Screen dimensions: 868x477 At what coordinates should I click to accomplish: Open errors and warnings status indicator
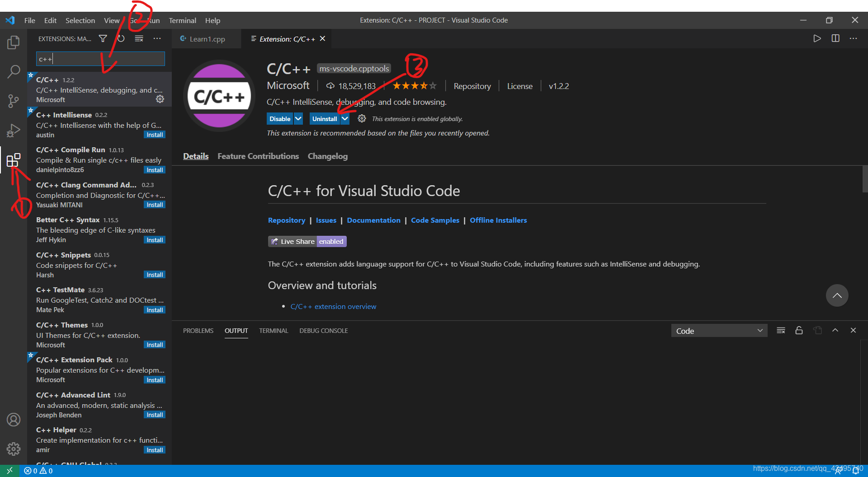(x=38, y=471)
